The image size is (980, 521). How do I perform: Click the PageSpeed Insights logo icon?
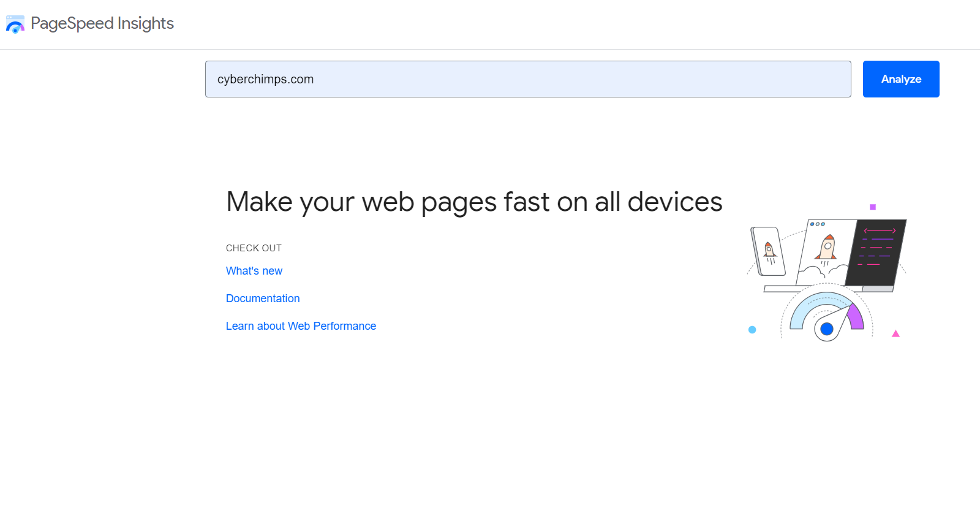click(x=15, y=24)
